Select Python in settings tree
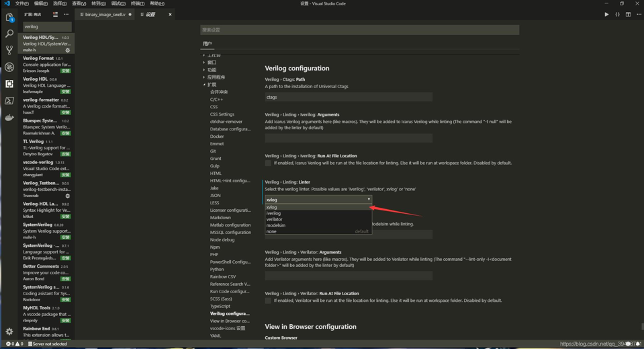The height and width of the screenshot is (349, 644). (x=217, y=269)
